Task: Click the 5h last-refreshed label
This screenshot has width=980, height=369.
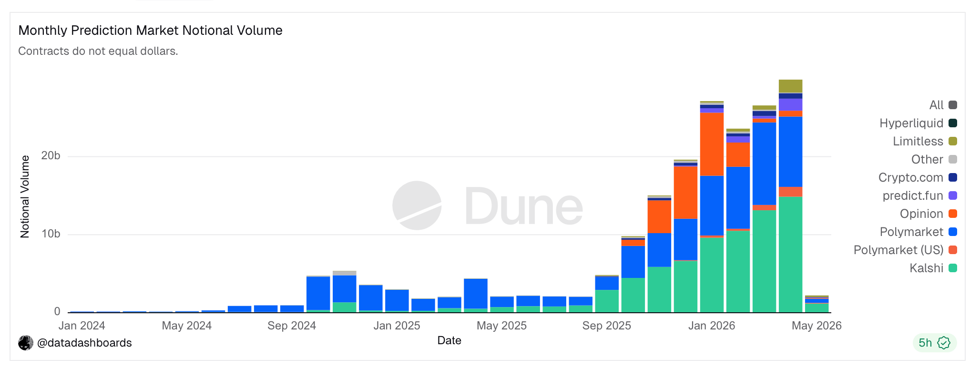Action: [x=925, y=343]
